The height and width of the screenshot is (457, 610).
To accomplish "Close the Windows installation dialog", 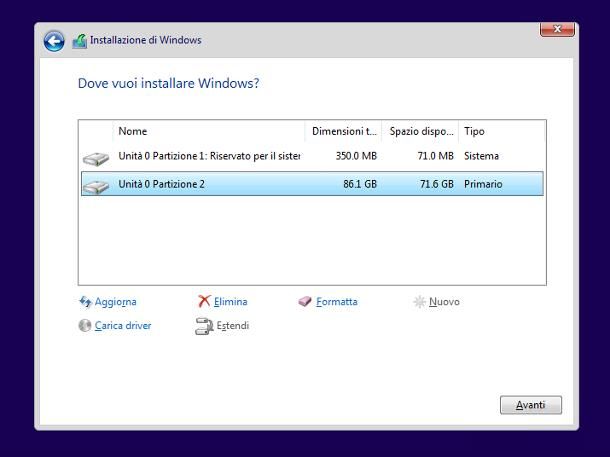I will click(x=557, y=29).
